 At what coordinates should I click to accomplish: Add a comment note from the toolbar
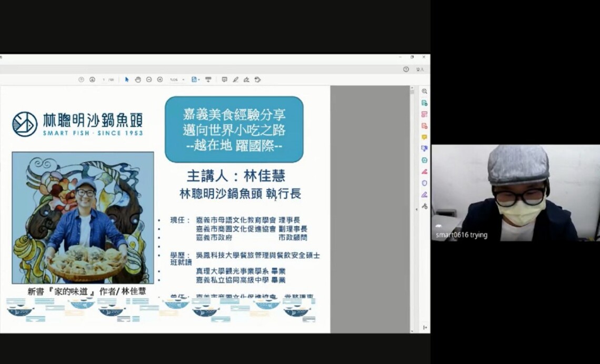[x=225, y=79]
